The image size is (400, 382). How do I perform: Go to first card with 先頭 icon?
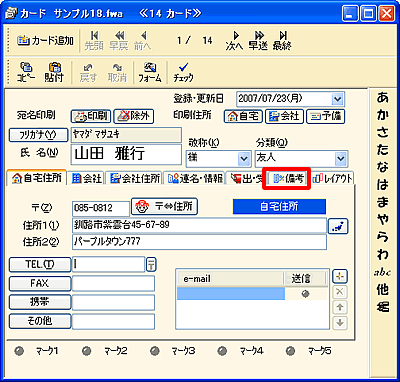[94, 41]
